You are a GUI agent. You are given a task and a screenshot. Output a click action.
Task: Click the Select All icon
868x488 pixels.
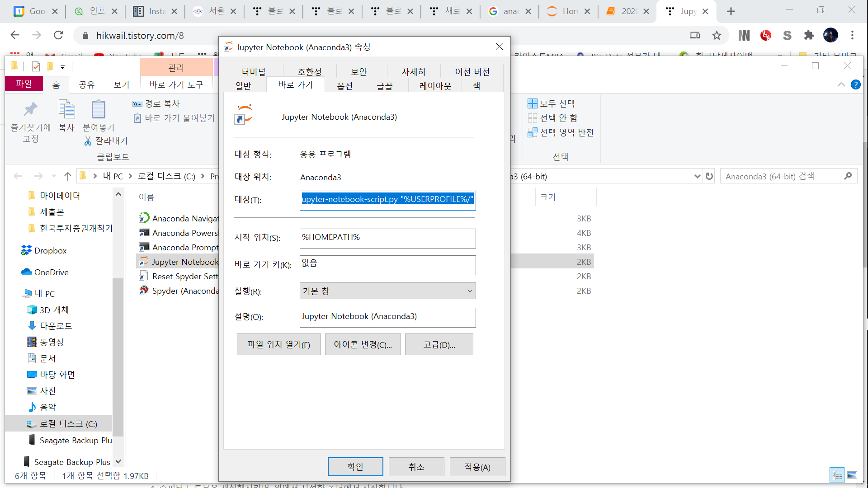533,103
